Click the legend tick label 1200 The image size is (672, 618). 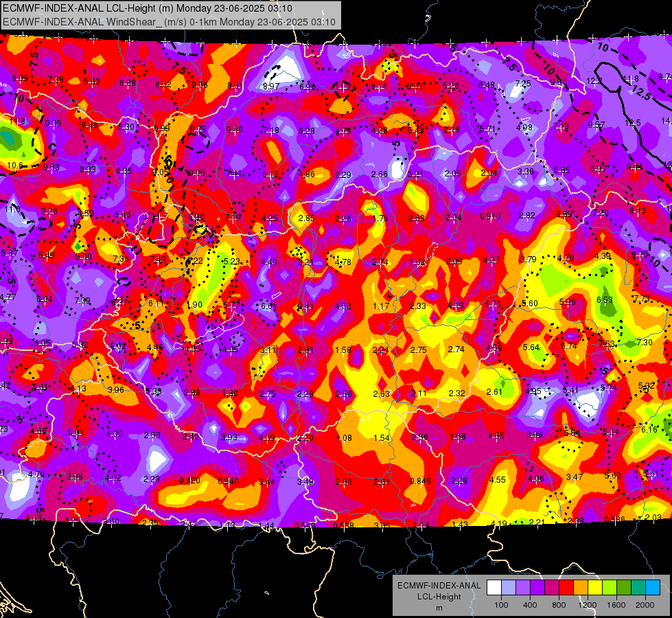point(588,605)
